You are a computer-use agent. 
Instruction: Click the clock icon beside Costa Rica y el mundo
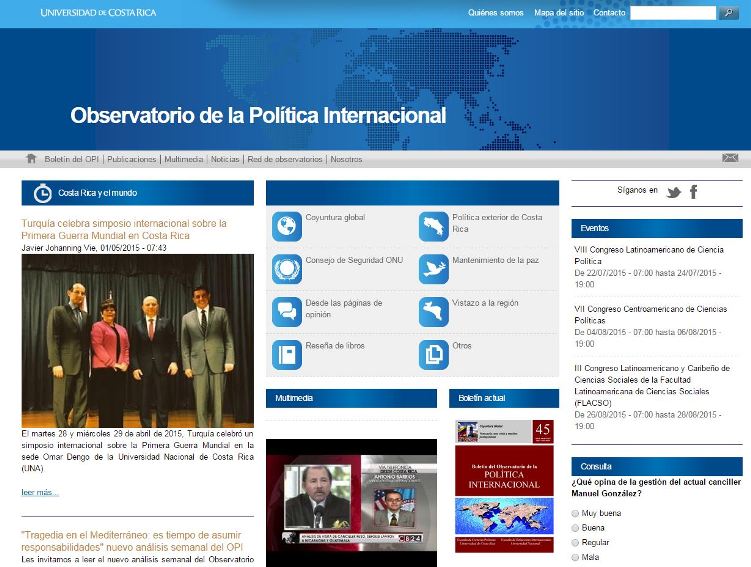coord(43,193)
